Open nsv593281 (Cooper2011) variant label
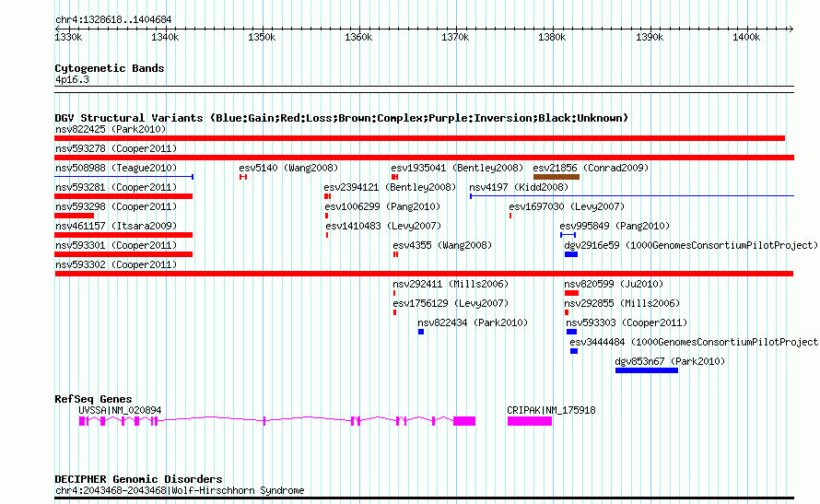Screen dimensions: 820x504 tap(116, 187)
